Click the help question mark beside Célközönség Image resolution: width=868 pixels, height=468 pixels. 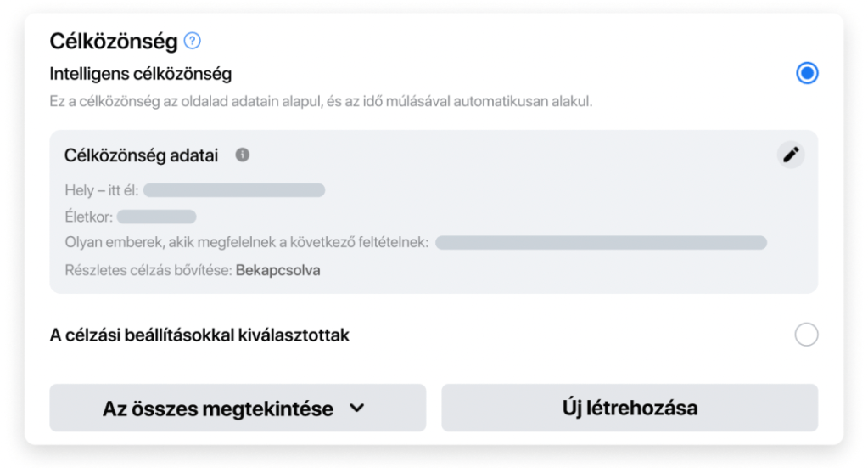click(193, 40)
